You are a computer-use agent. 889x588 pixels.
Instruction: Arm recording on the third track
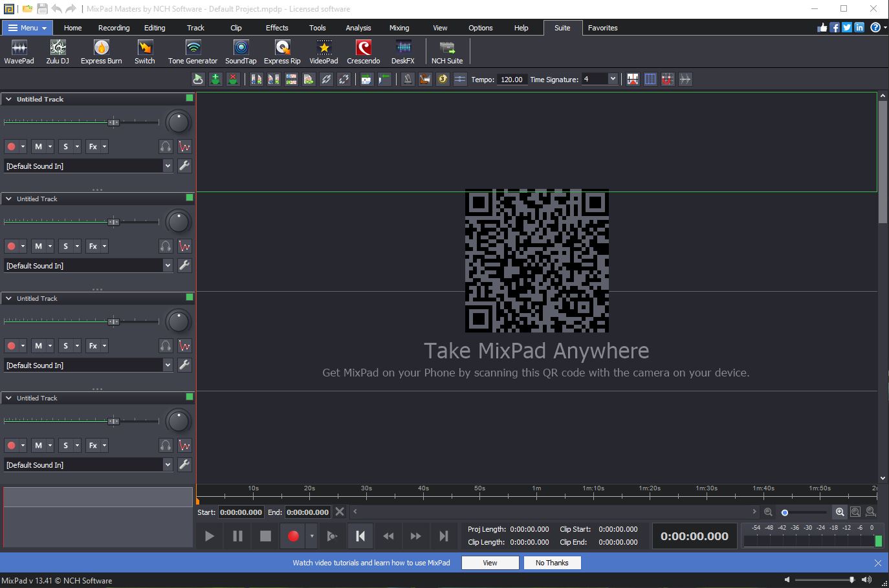[11, 346]
